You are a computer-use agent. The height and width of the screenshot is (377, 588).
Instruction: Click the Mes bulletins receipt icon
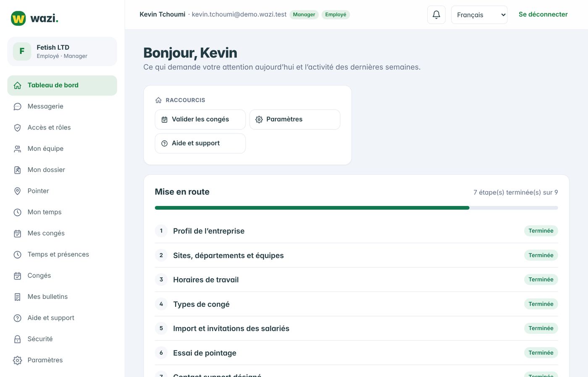pos(17,297)
